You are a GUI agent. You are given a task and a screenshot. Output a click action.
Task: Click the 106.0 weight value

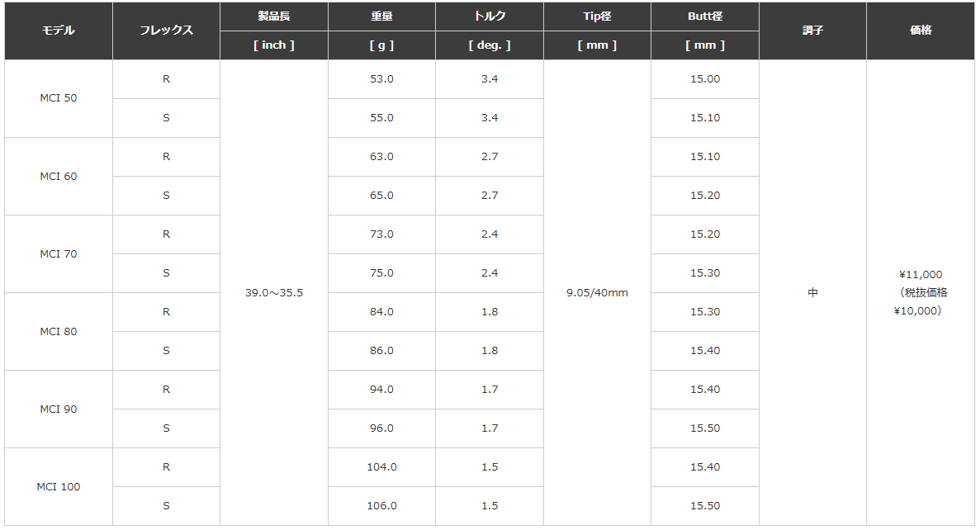382,505
